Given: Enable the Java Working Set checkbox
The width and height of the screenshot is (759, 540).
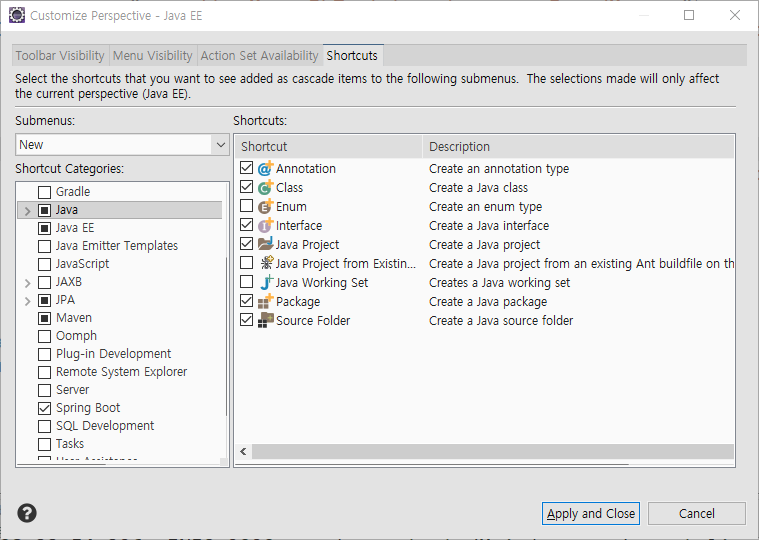Looking at the screenshot, I should tap(246, 282).
